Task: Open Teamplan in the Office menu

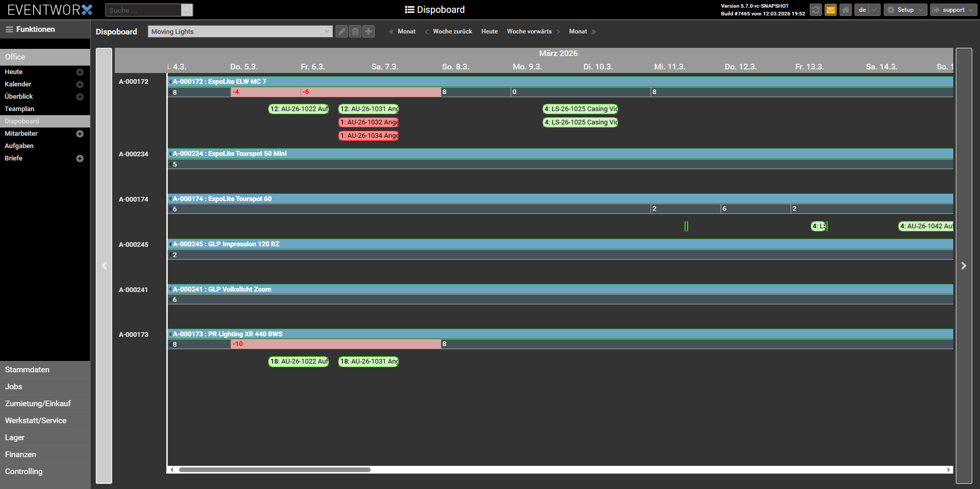Action: (x=20, y=109)
